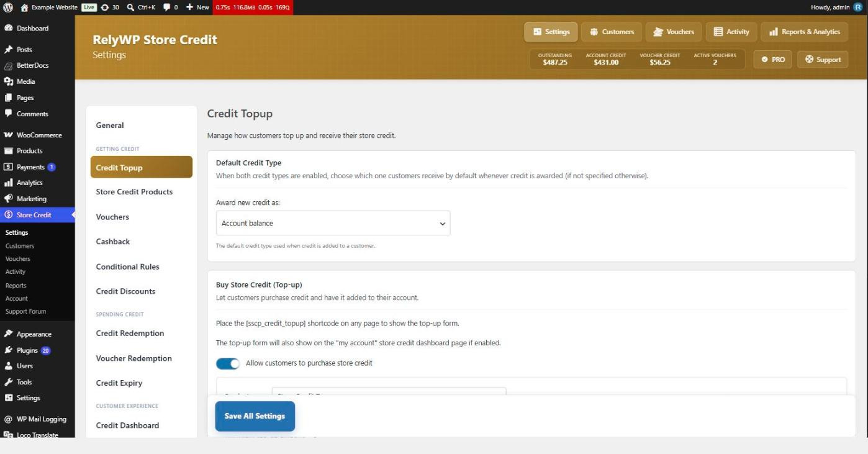
Task: Open the Account submenu link
Action: coord(17,299)
